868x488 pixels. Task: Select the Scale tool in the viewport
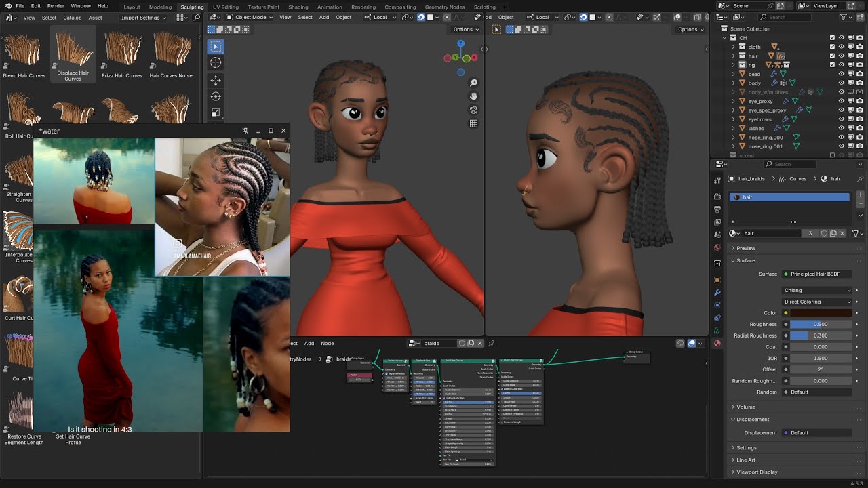point(216,113)
